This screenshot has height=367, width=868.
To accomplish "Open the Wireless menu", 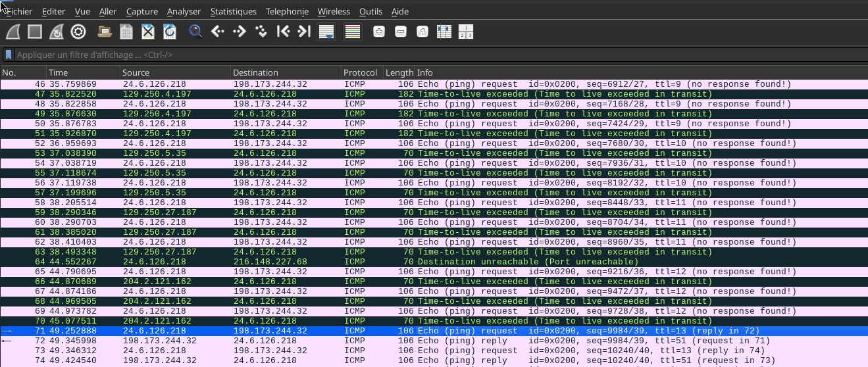I will pyautogui.click(x=334, y=11).
